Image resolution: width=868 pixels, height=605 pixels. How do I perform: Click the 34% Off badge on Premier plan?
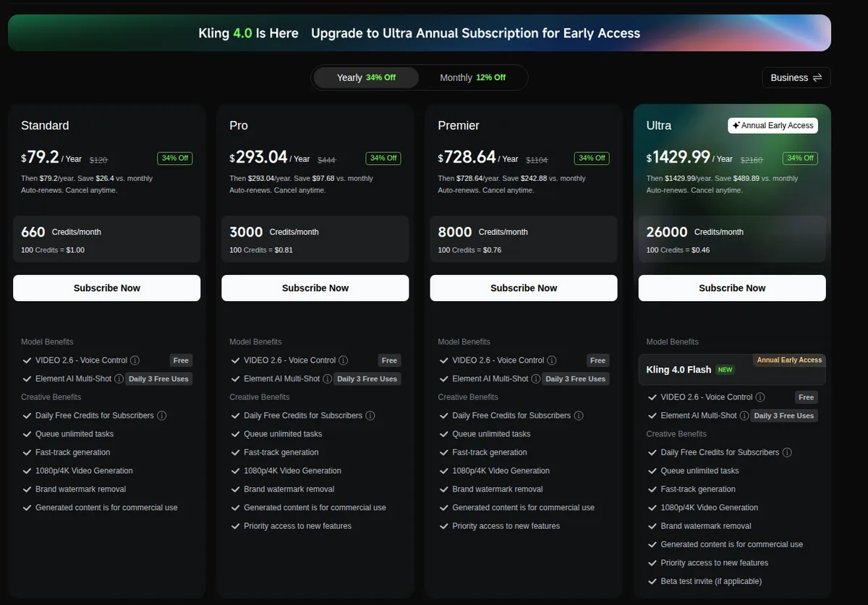(591, 158)
